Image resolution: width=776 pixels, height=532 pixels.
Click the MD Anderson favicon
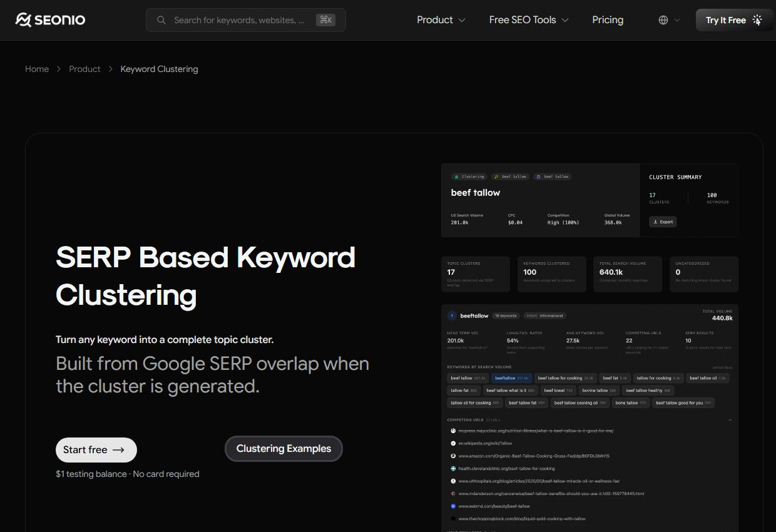tap(453, 493)
